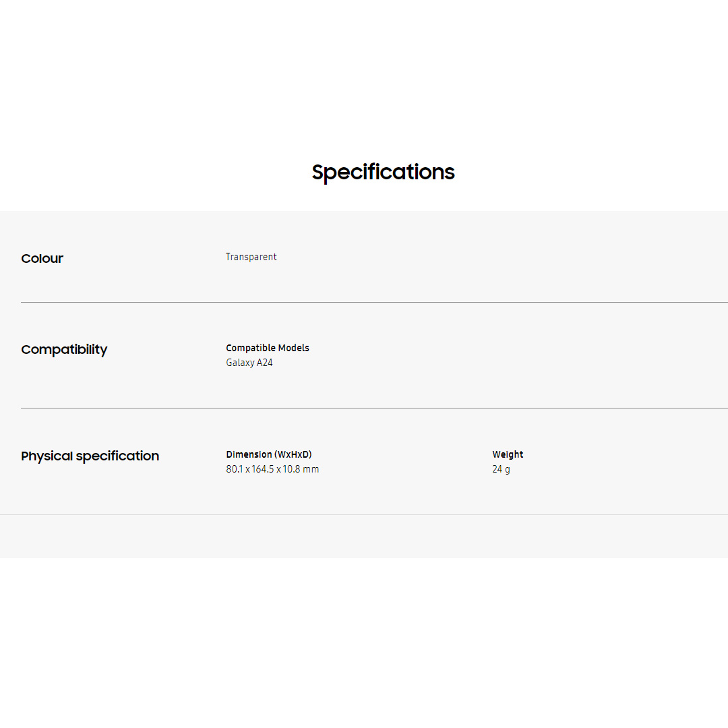Click the Compatible Models subheading
The image size is (728, 728).
coord(268,348)
